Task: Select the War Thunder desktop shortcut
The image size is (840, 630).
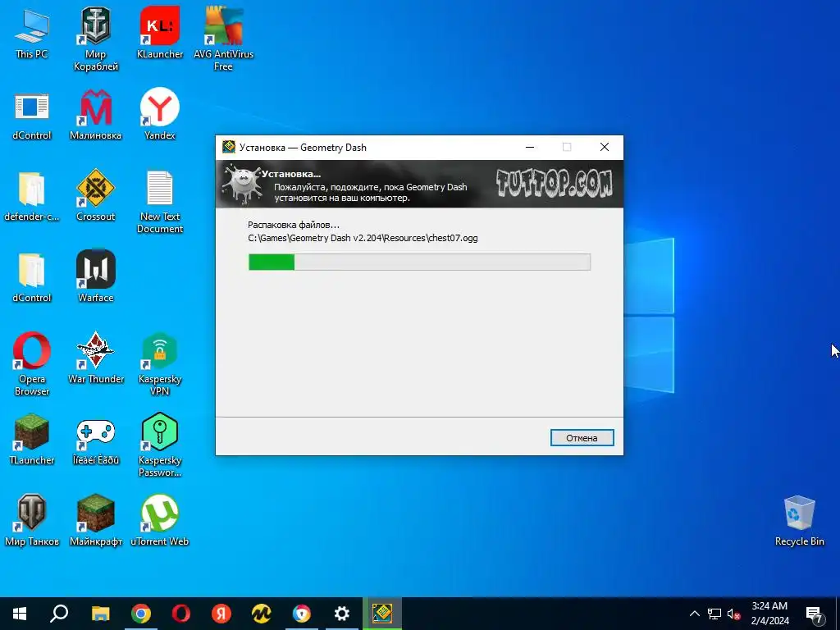Action: [x=96, y=358]
